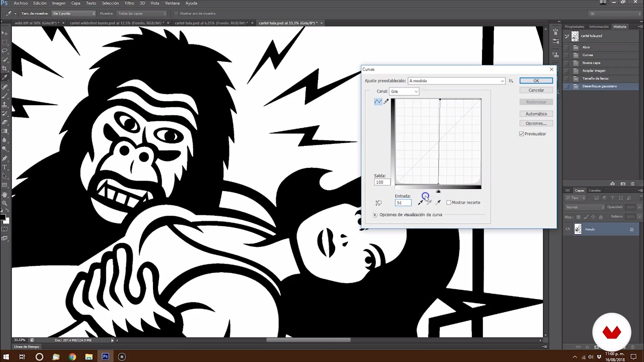Click the foreground color swatch

click(x=3, y=217)
